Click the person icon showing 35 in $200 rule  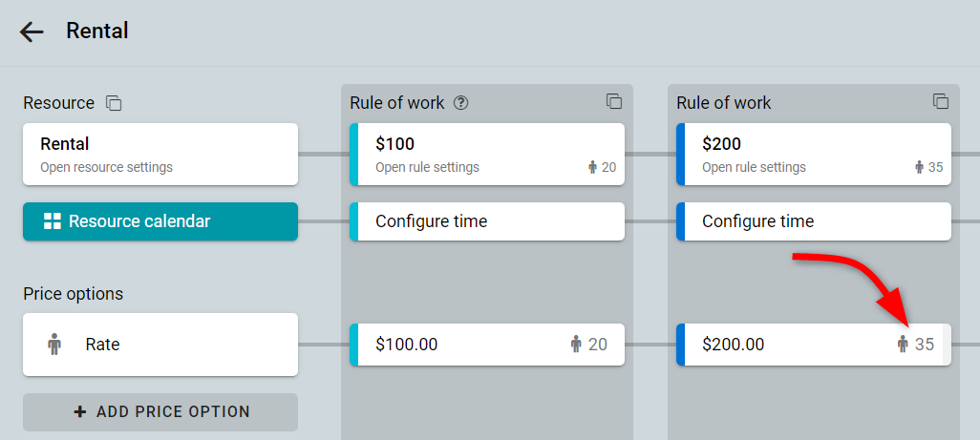pos(920,167)
